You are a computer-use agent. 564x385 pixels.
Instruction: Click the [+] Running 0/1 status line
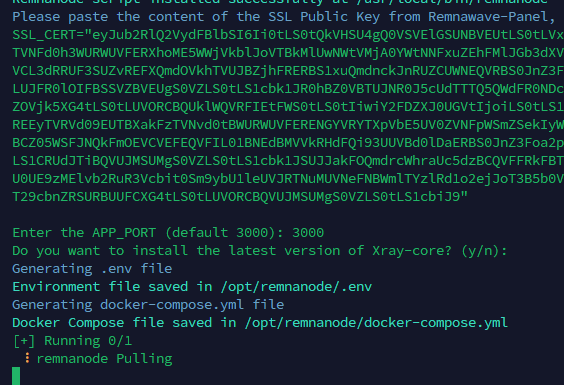coord(72,340)
